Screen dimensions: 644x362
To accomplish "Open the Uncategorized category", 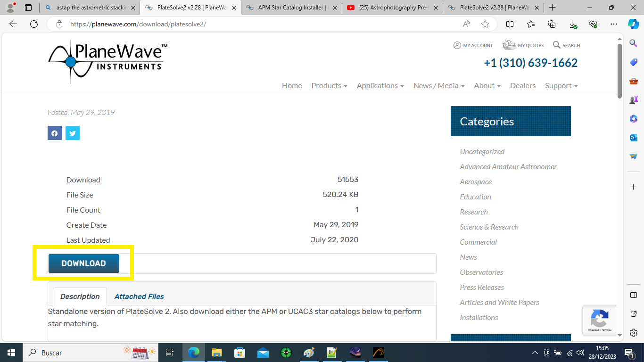I will coord(482,151).
